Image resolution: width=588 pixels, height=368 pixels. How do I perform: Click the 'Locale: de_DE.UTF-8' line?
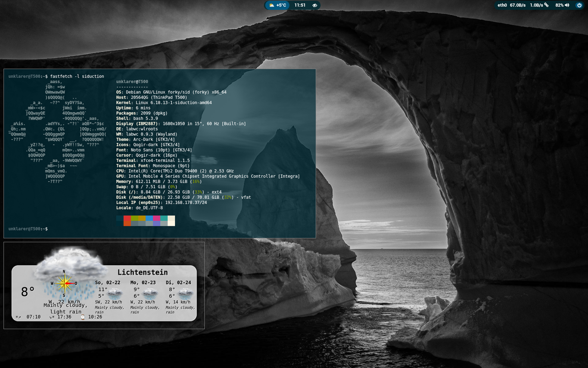click(x=140, y=208)
